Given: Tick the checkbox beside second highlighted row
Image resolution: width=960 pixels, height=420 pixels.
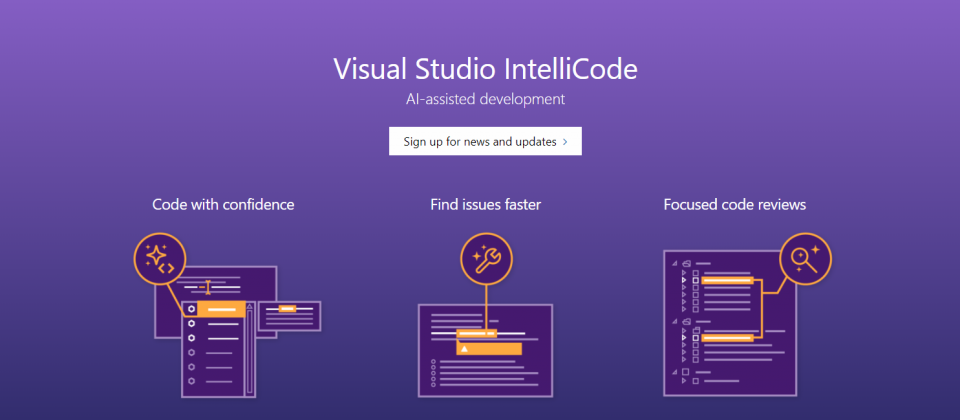Looking at the screenshot, I should tap(696, 337).
